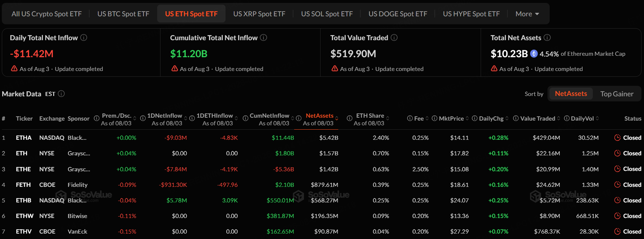Open the US SOL Spot ETF tab
644x239 pixels.
[327, 14]
